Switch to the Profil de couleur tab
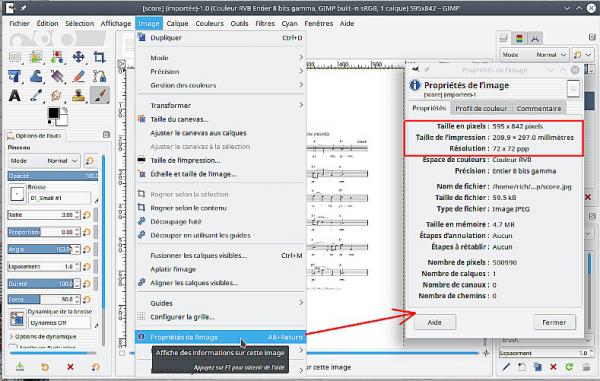600x381 pixels. [481, 109]
